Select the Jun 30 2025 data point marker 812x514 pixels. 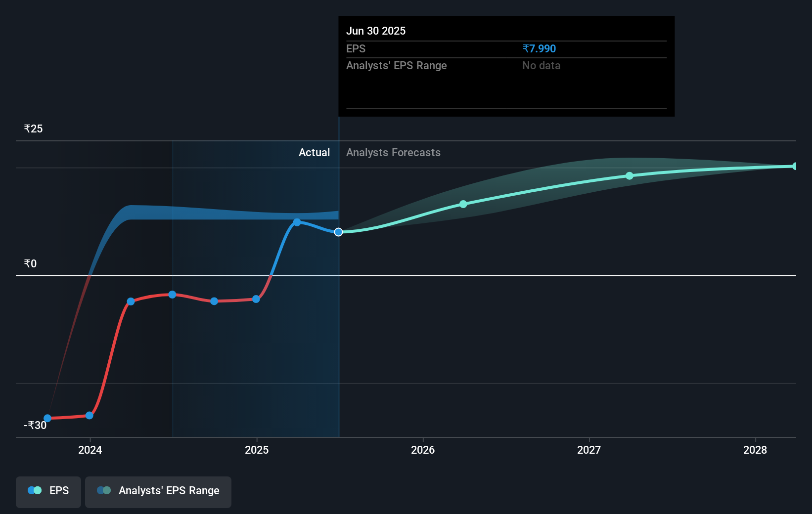[338, 231]
